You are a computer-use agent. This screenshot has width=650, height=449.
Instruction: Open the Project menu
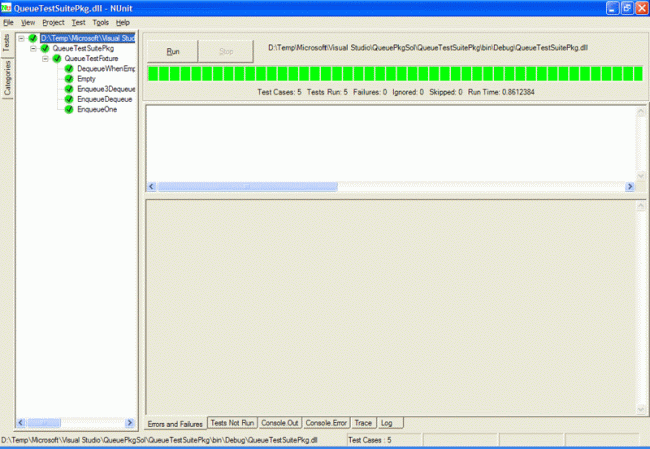point(53,22)
